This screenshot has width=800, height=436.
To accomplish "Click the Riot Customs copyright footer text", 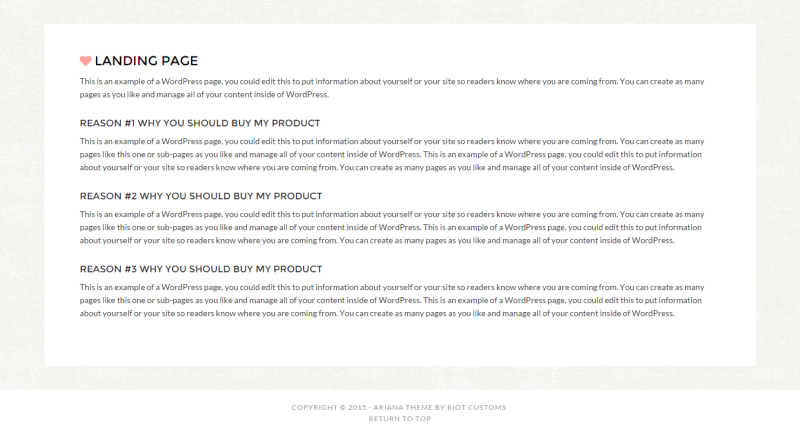I will 398,407.
